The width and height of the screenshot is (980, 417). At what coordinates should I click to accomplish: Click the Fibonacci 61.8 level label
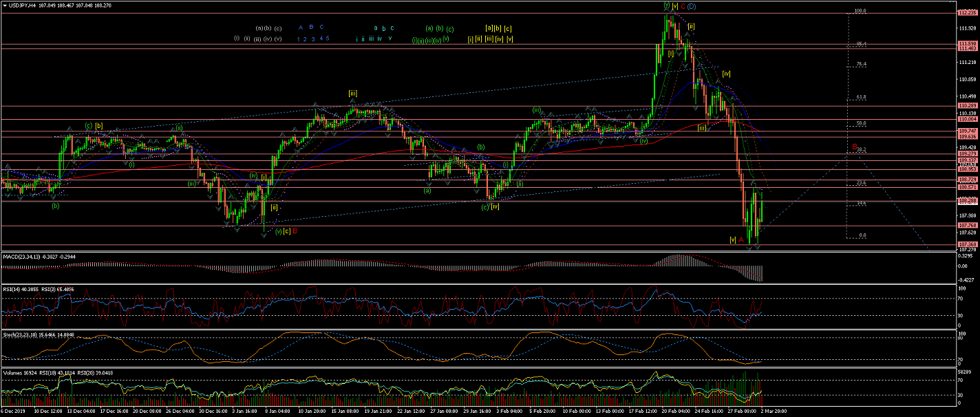[860, 97]
